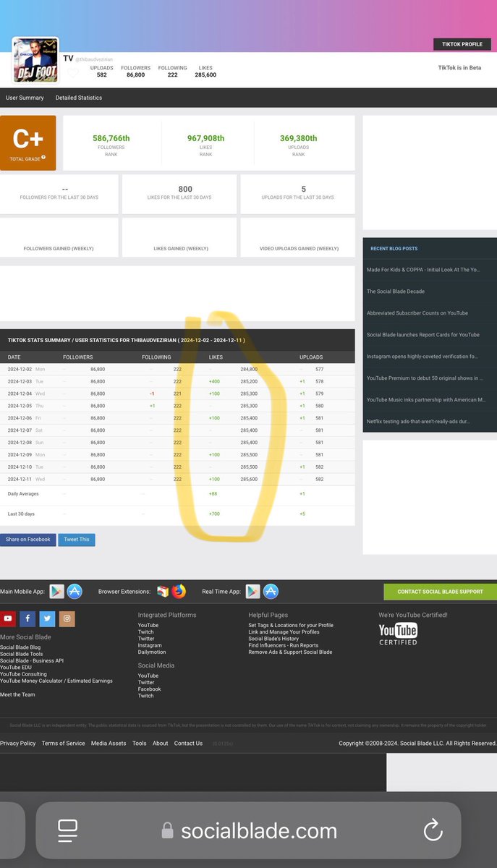Open the Terms of Service footer link
Screen dimensions: 497x868
click(x=63, y=743)
